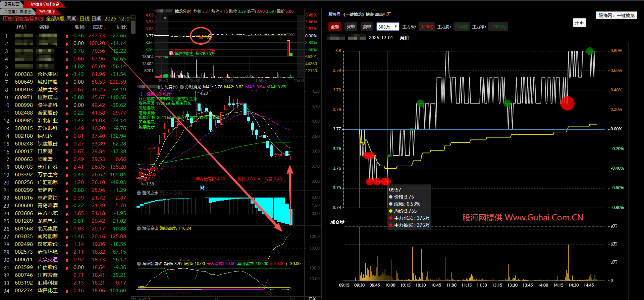Open the 海低金山 indicator dropdown icon
644x300 pixels.
point(139,228)
